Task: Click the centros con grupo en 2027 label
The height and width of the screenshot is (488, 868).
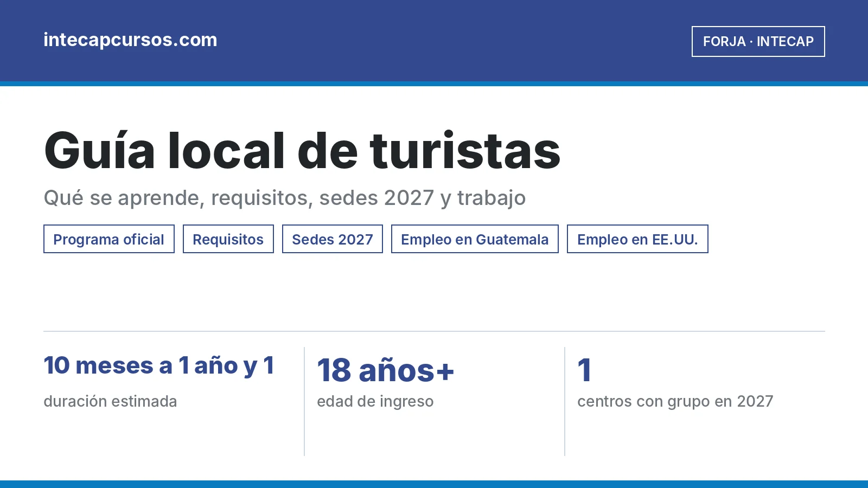Action: 675,401
